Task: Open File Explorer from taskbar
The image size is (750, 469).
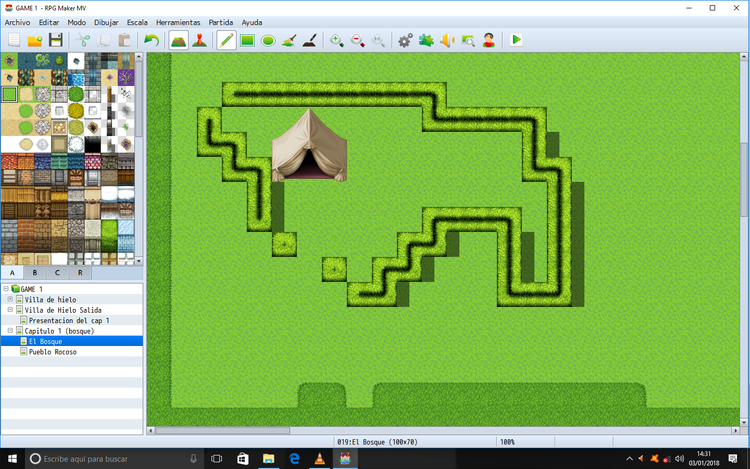Action: click(268, 459)
